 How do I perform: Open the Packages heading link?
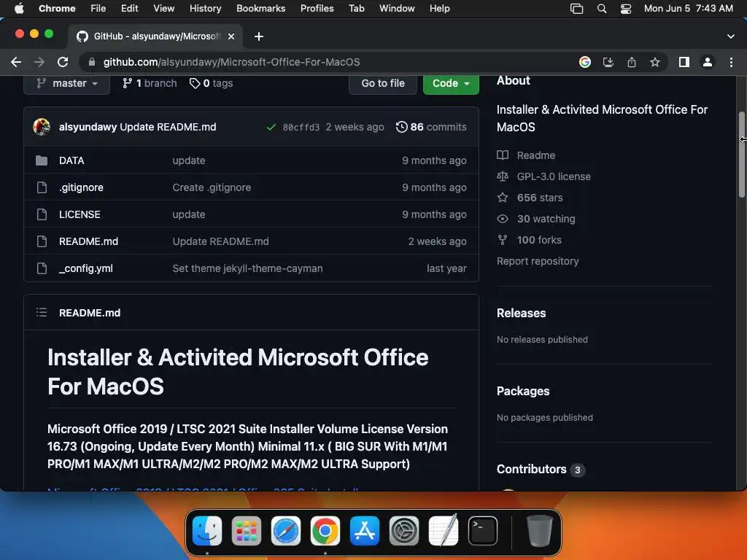click(522, 391)
